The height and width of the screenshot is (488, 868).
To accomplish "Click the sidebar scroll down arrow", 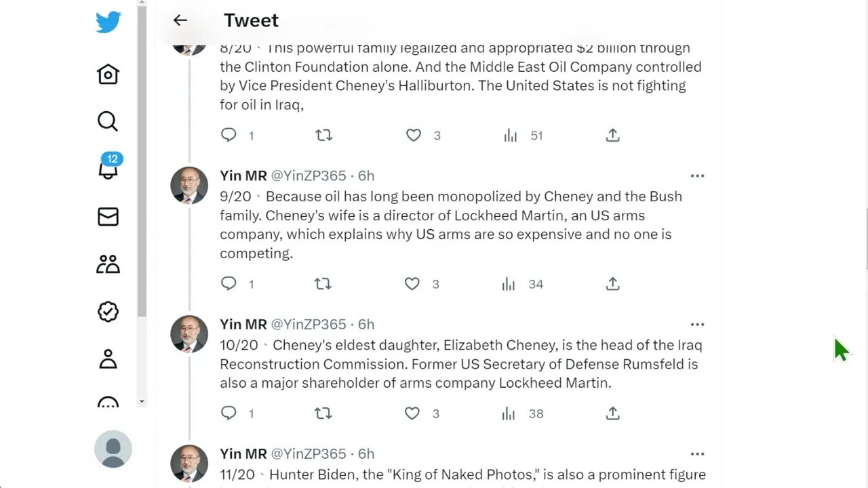I will point(142,401).
